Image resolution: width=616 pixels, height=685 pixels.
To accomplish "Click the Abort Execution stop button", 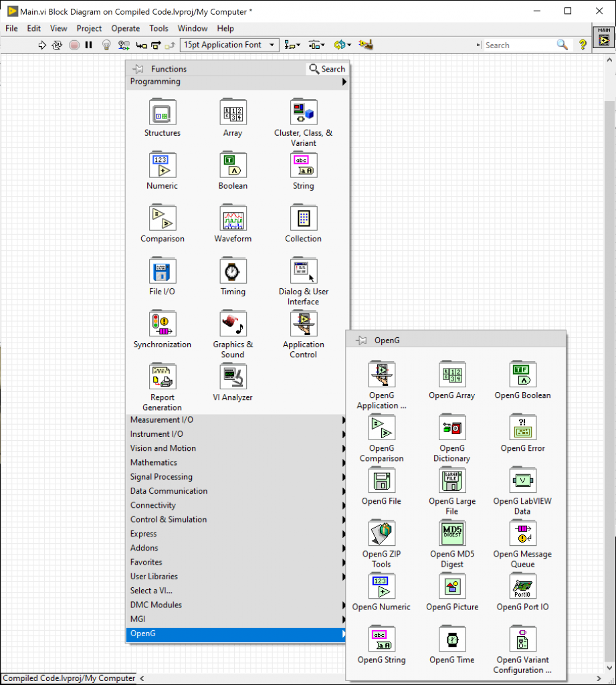I will click(74, 45).
